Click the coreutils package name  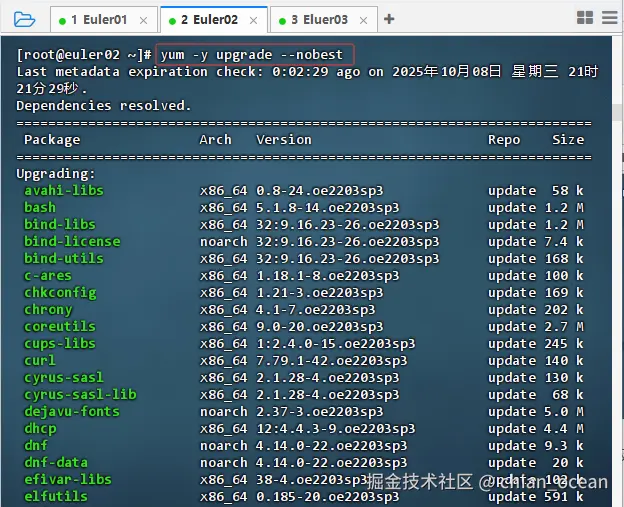click(60, 326)
